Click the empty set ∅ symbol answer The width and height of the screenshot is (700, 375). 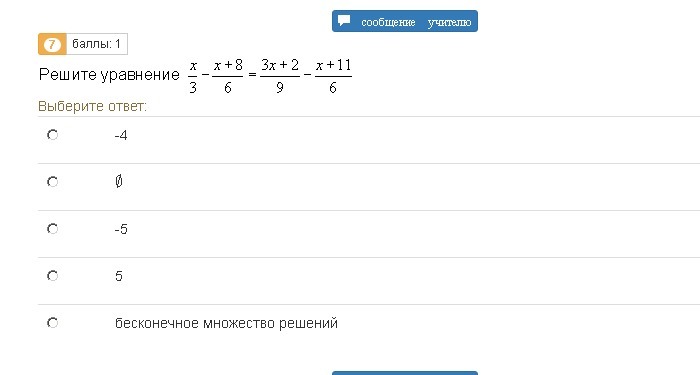coord(119,181)
